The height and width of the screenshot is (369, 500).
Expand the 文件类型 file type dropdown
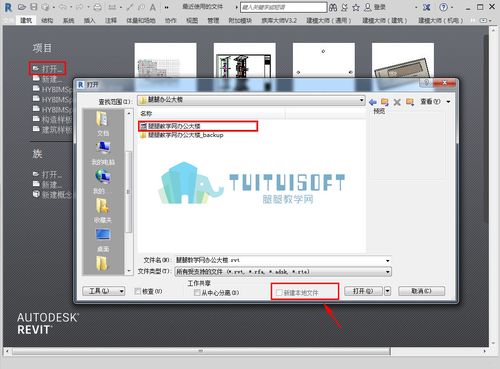tap(387, 272)
